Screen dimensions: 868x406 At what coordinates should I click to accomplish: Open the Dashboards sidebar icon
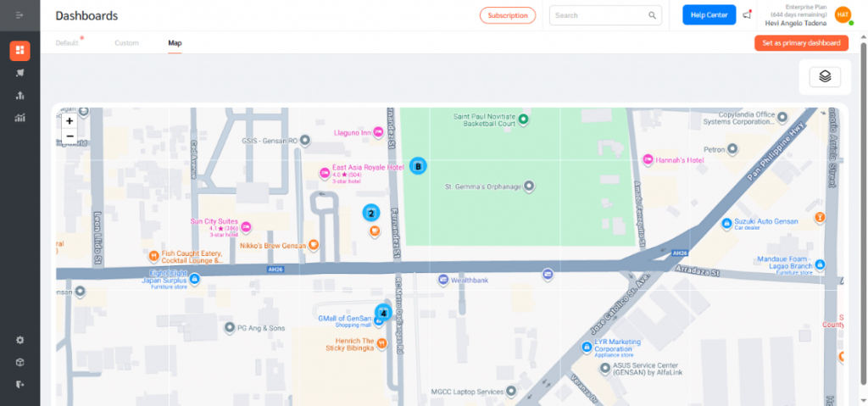[x=20, y=50]
